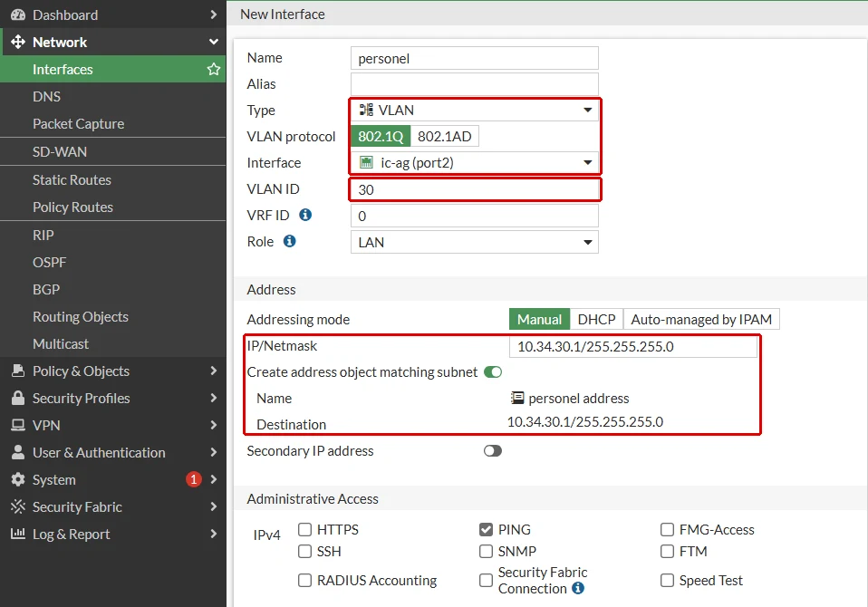Select Manual addressing mode
The height and width of the screenshot is (607, 868).
[x=539, y=319]
